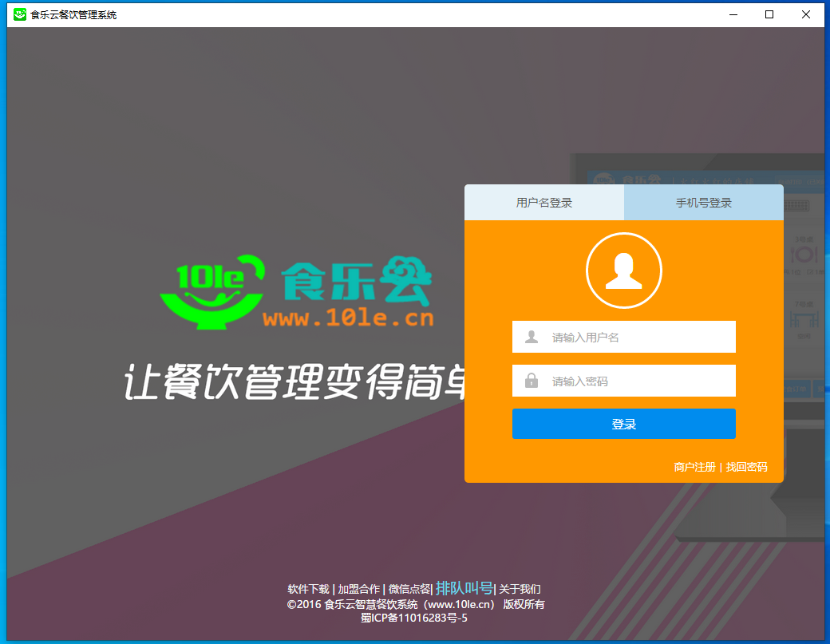This screenshot has height=644, width=830.
Task: Open the 关于我们 footer link
Action: point(520,589)
